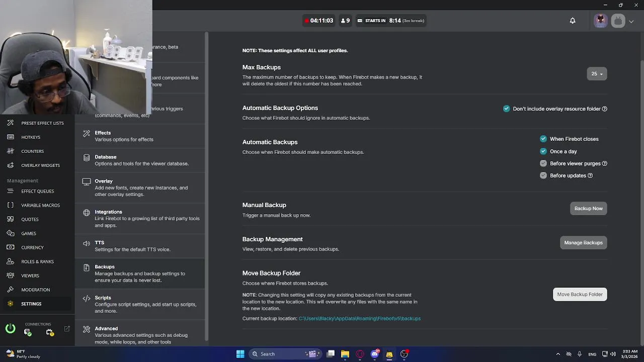Open Preset Effect Lists page icon
The width and height of the screenshot is (644, 362).
point(10,123)
